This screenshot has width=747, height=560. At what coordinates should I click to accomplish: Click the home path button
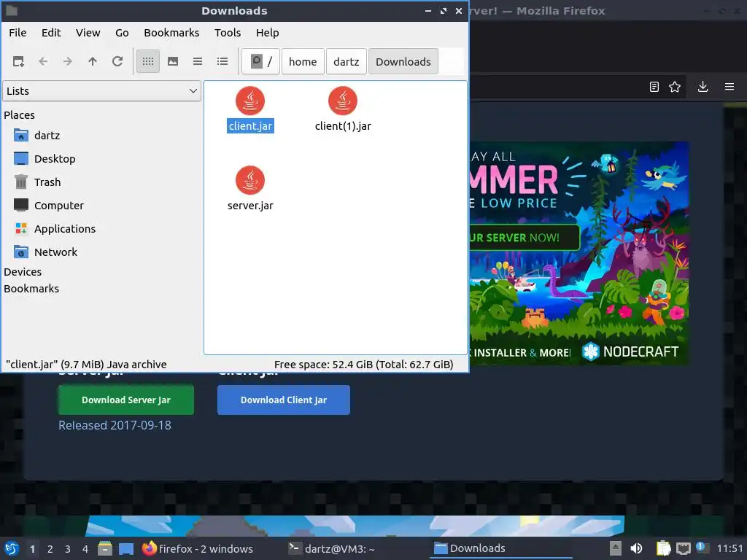tap(303, 61)
